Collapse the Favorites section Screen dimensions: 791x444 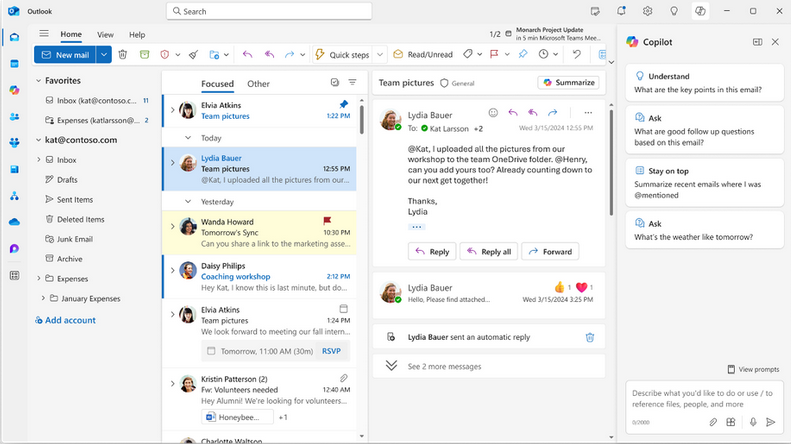(x=38, y=80)
